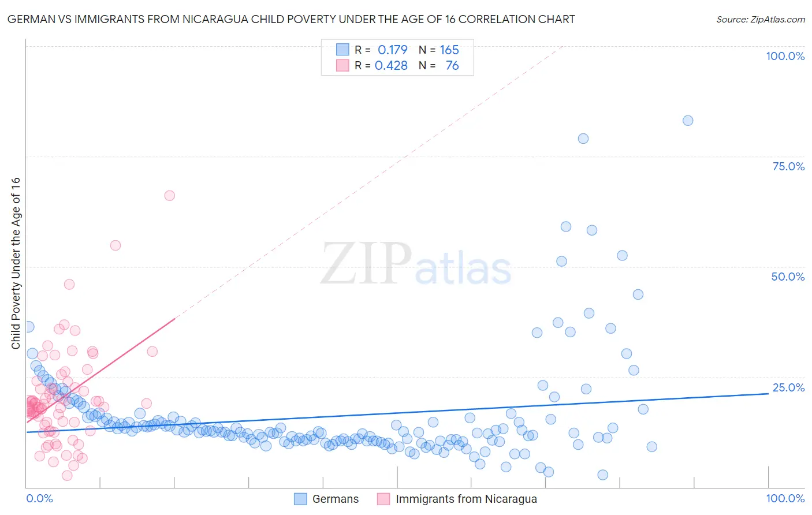Click the highest blue data point
The image size is (812, 515).
coord(687,121)
